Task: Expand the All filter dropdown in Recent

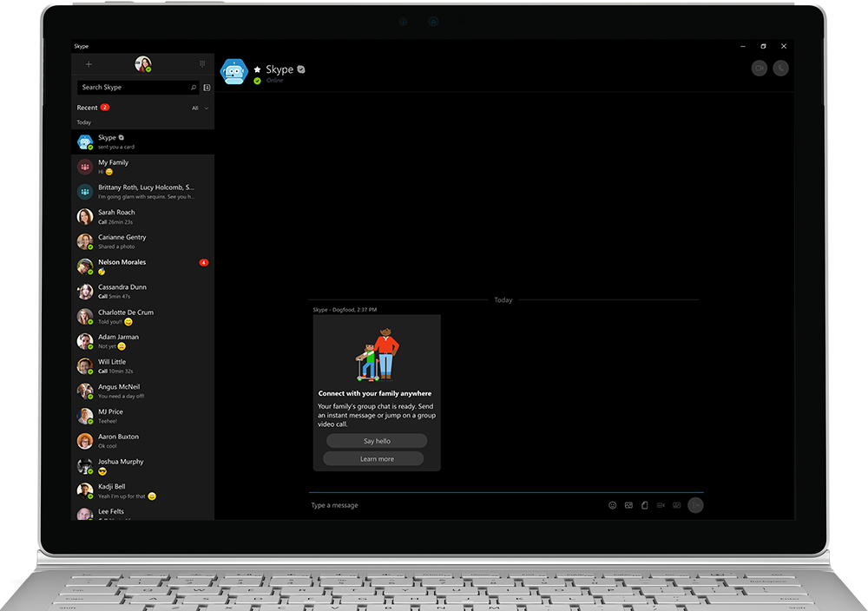Action: click(200, 108)
